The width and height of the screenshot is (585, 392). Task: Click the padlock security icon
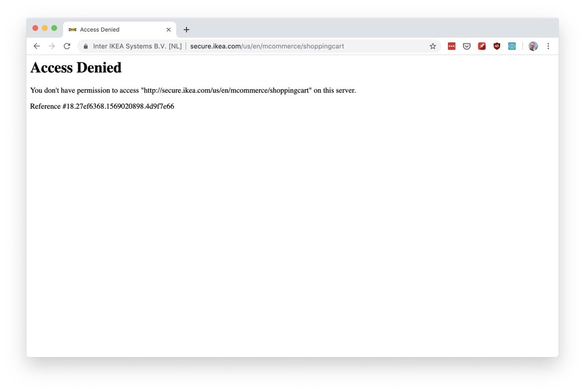point(86,46)
